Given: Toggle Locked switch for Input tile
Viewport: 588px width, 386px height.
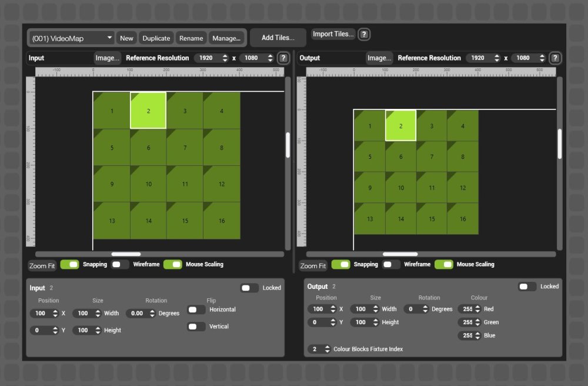Looking at the screenshot, I should pyautogui.click(x=249, y=288).
